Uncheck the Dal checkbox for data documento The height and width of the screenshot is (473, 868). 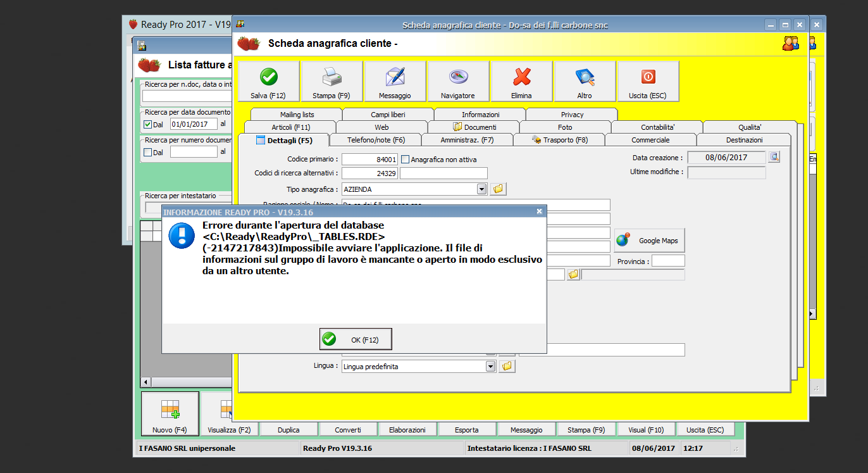pos(148,125)
